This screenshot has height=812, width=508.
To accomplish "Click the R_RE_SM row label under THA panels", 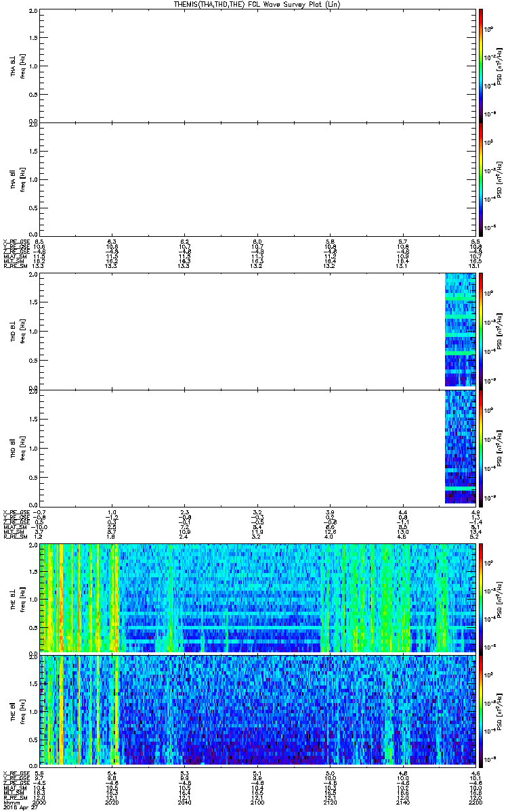I will click(x=14, y=267).
